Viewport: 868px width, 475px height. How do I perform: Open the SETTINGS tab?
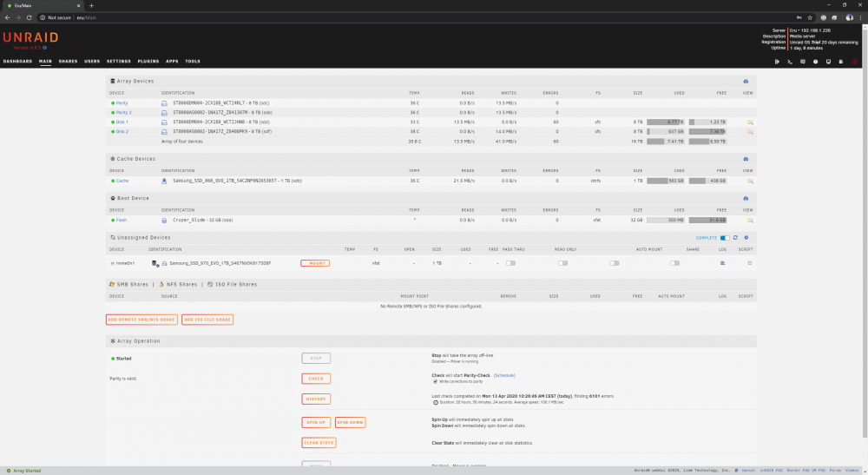pyautogui.click(x=118, y=62)
